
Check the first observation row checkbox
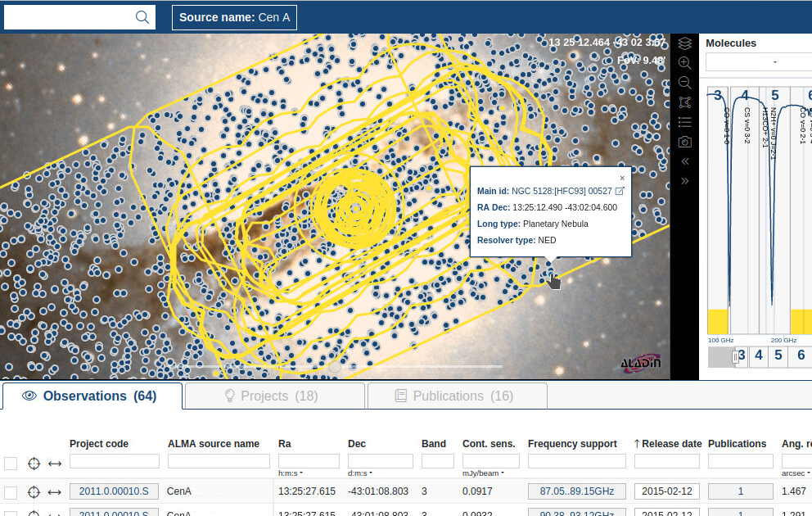11,491
